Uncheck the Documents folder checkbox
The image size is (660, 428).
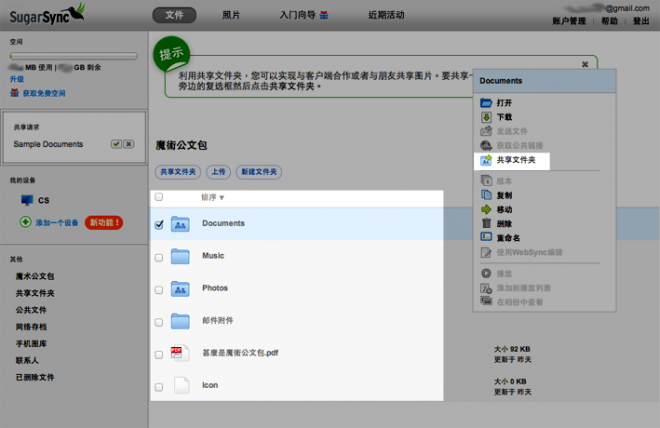coord(159,225)
